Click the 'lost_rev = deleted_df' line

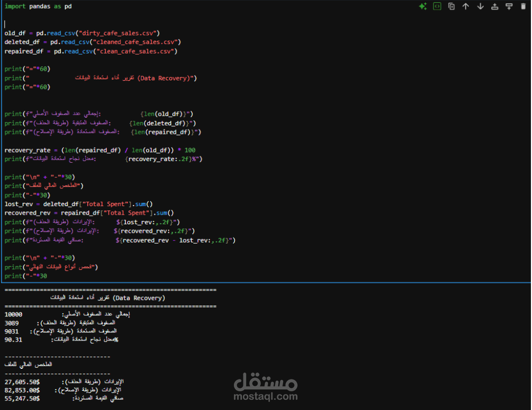coord(79,204)
